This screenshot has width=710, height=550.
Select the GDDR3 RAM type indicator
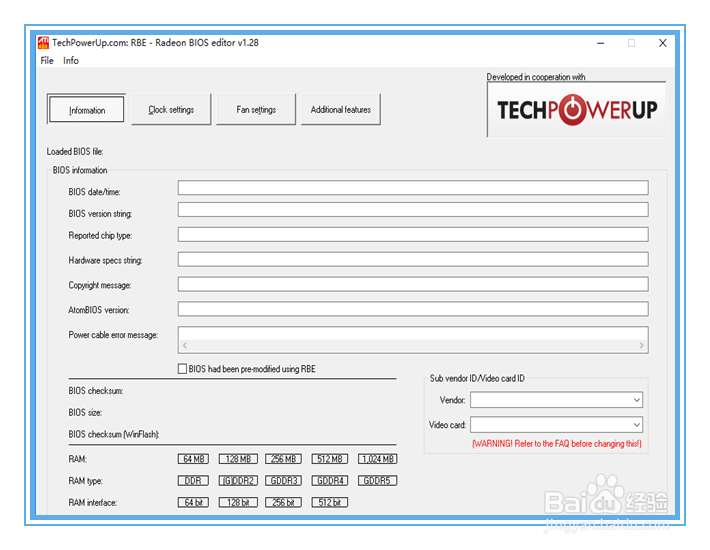click(x=283, y=481)
